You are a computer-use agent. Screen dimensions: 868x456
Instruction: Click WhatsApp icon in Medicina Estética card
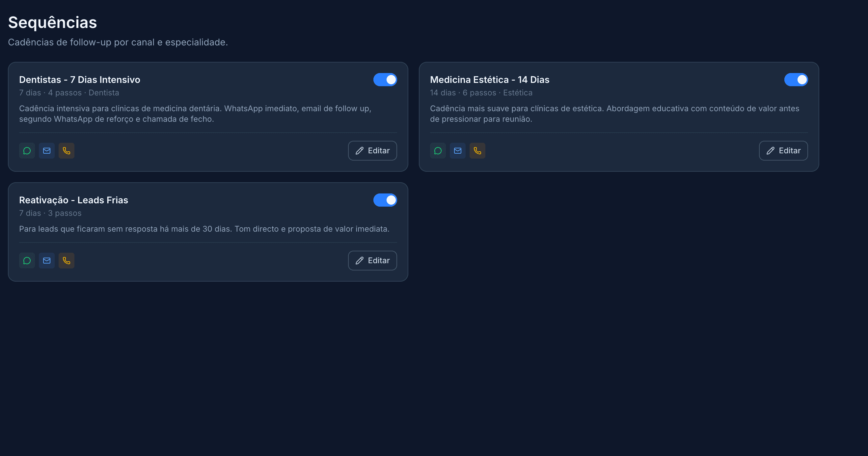[x=438, y=151]
